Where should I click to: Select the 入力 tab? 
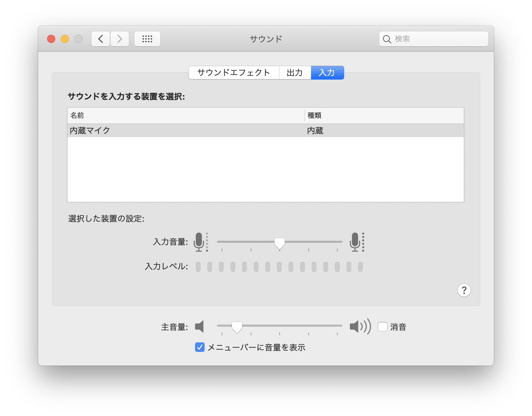click(x=327, y=73)
